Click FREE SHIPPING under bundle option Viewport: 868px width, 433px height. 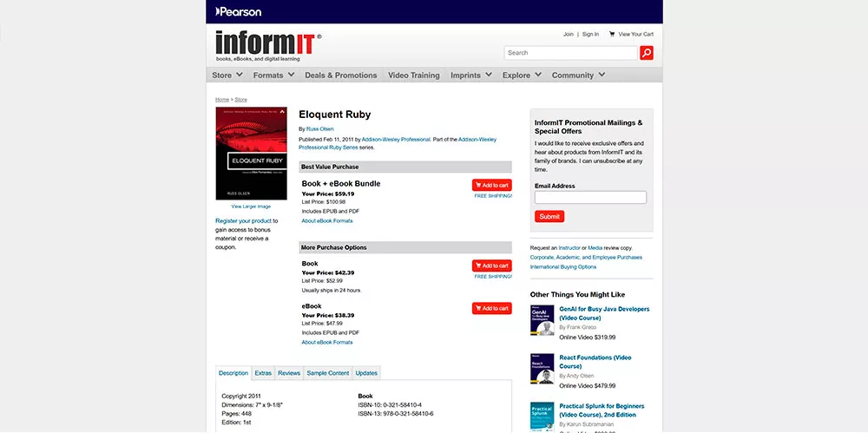pos(493,196)
